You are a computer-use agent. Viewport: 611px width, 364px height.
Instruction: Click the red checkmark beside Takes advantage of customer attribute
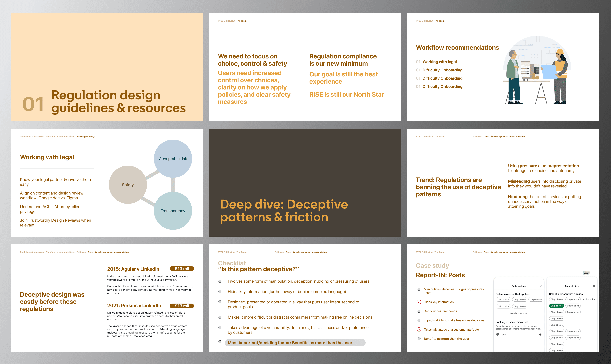pos(419,329)
